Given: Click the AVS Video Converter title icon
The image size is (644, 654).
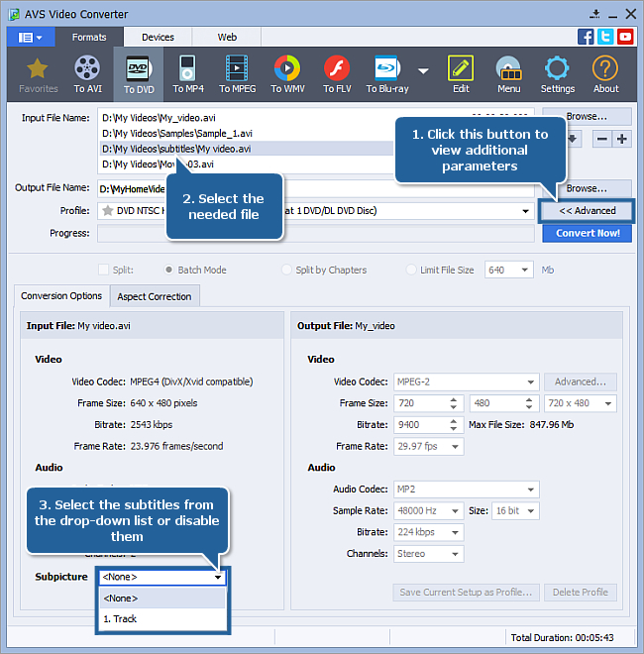Looking at the screenshot, I should (x=14, y=14).
